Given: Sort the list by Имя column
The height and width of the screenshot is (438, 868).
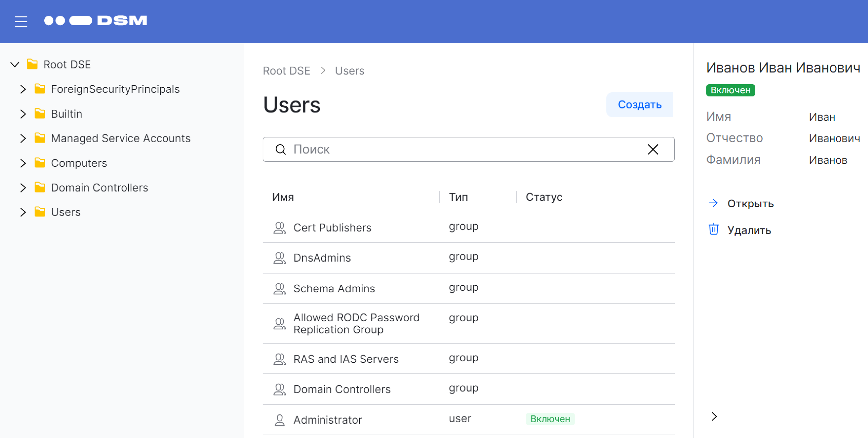Looking at the screenshot, I should (x=283, y=197).
